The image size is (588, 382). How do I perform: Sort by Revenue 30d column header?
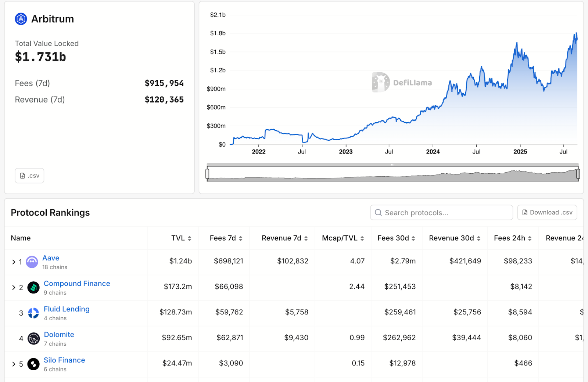[x=455, y=238]
